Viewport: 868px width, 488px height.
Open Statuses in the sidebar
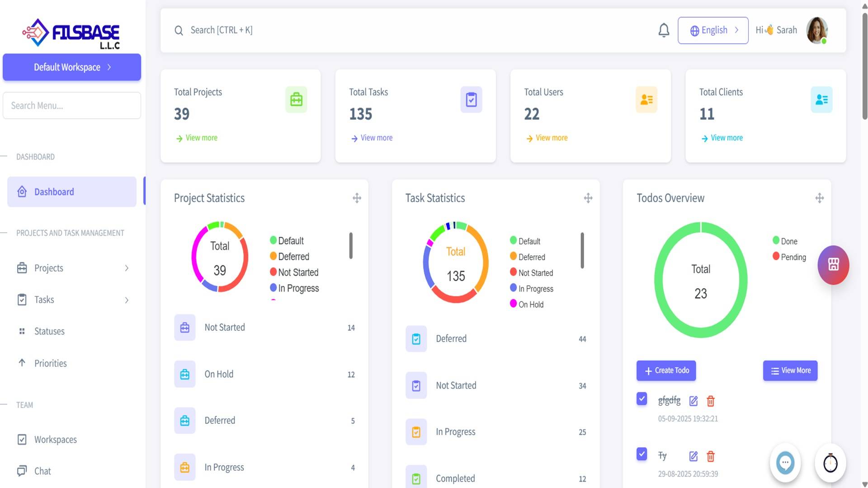point(49,331)
